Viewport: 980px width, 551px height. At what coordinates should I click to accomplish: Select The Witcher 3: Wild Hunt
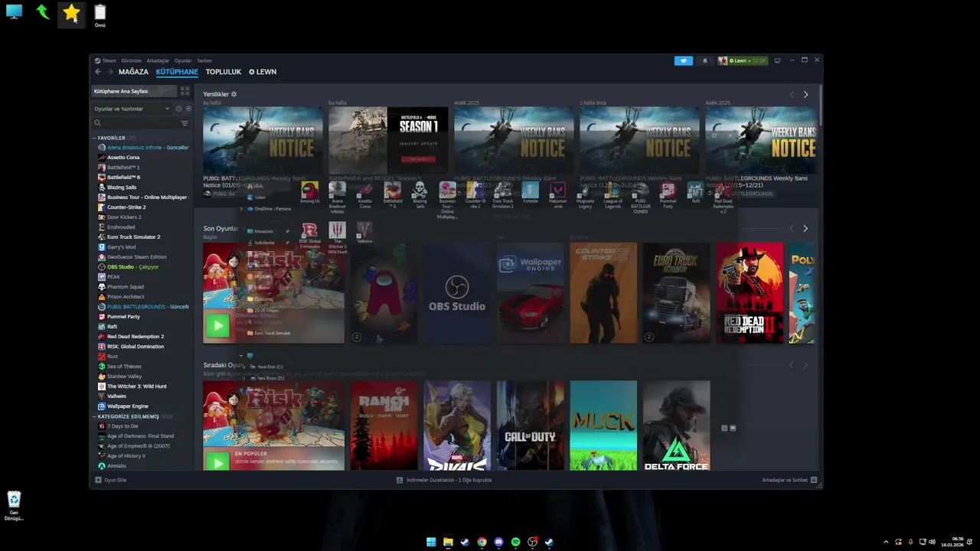[x=136, y=386]
